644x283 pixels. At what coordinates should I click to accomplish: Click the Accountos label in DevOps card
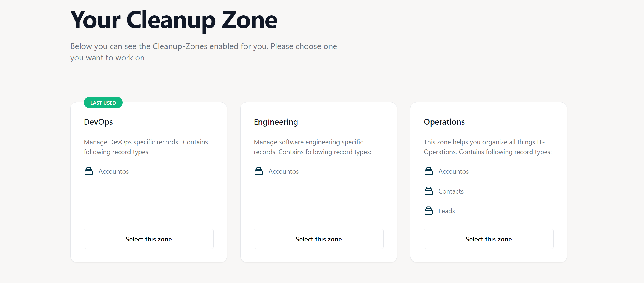point(113,171)
